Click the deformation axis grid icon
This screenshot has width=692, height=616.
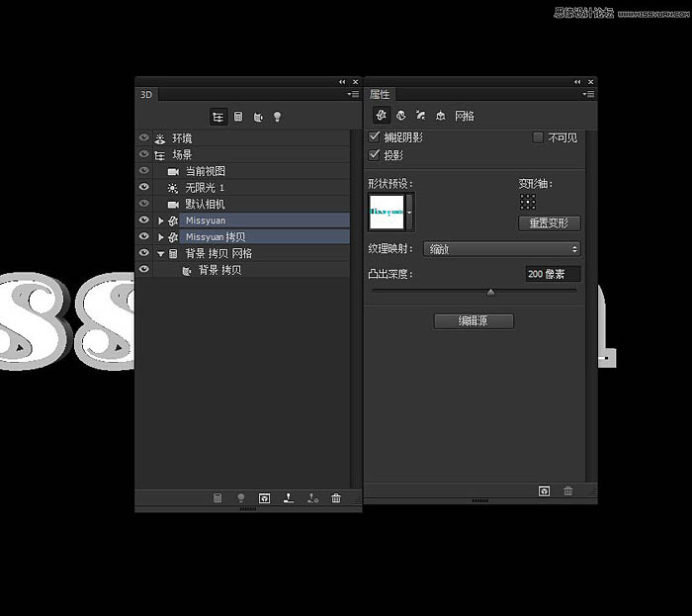(x=527, y=202)
